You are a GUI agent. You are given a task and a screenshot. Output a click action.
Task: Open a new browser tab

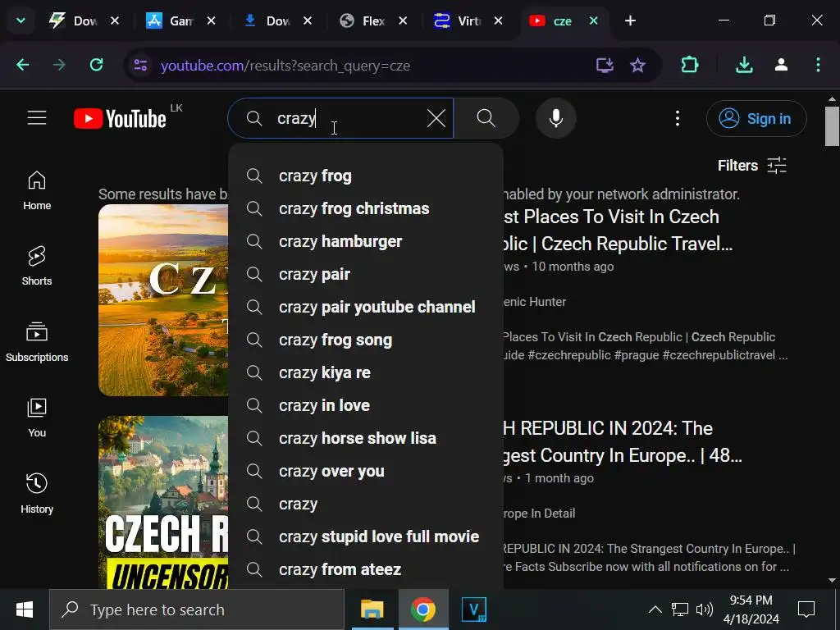[x=631, y=21]
